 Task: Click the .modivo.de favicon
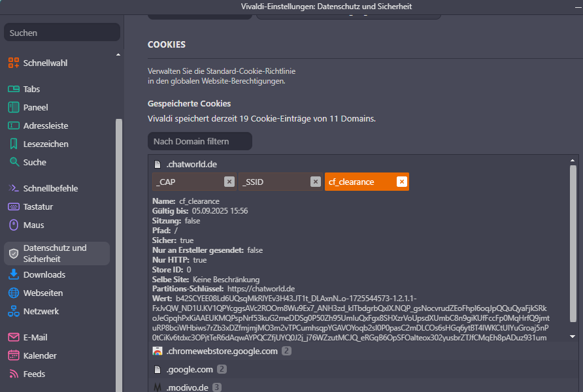pos(158,387)
